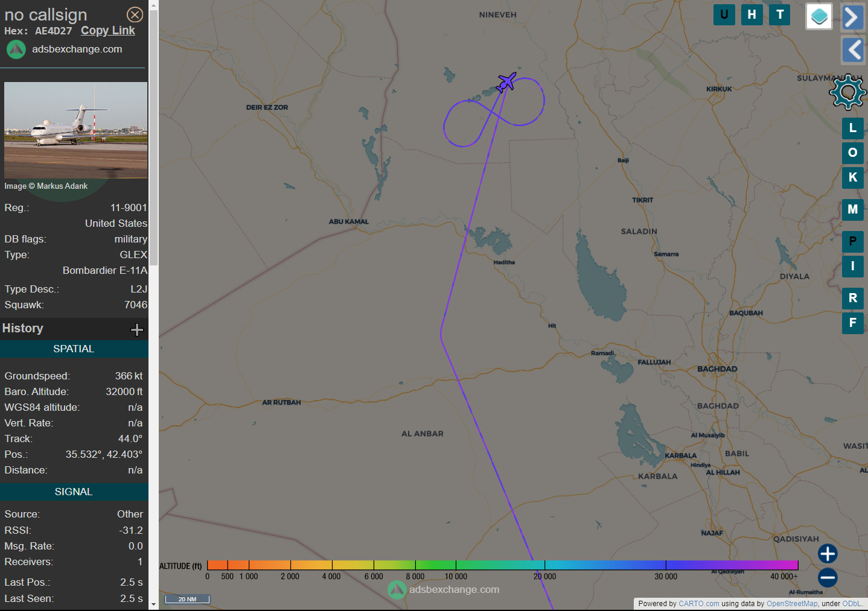Zoom in with the plus button
868x611 pixels.
(x=828, y=553)
